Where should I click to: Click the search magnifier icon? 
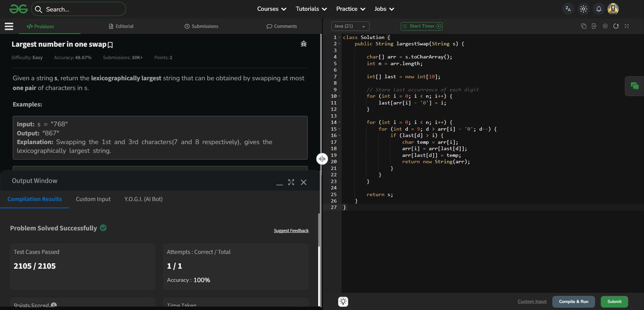[39, 9]
